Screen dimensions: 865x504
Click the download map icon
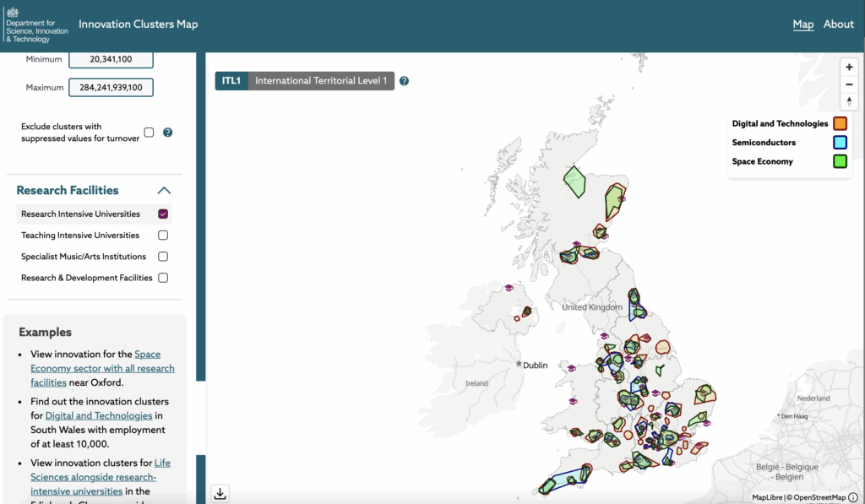coord(220,494)
